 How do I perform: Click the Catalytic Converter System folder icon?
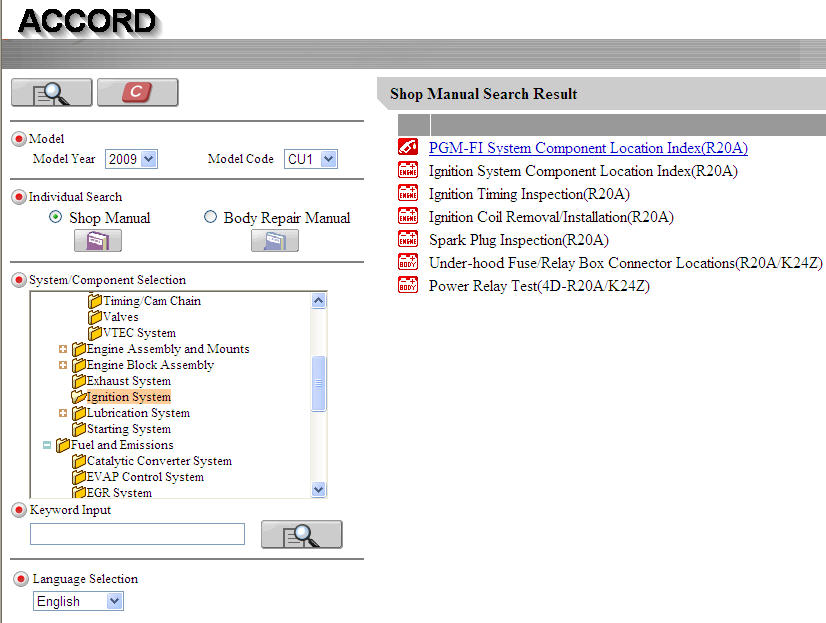(x=79, y=461)
